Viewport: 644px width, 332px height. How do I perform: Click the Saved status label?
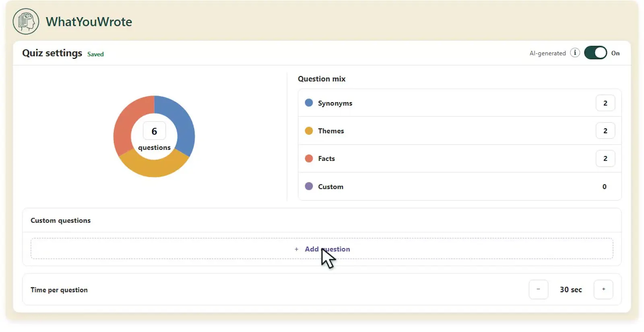tap(95, 54)
